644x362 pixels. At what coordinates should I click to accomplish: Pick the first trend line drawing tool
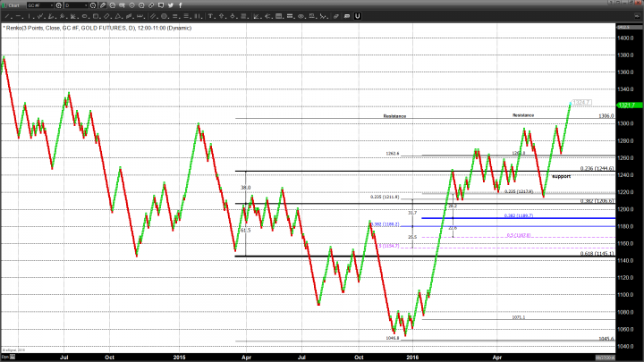point(8,16)
